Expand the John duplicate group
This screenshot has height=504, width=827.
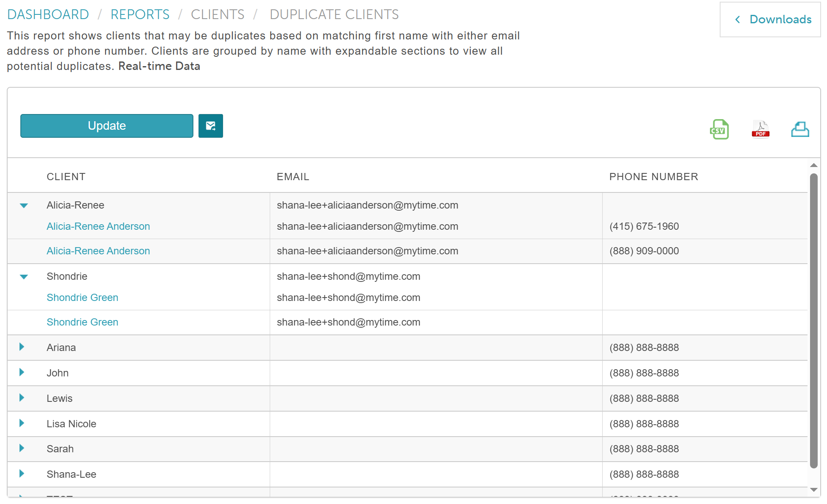pyautogui.click(x=22, y=373)
